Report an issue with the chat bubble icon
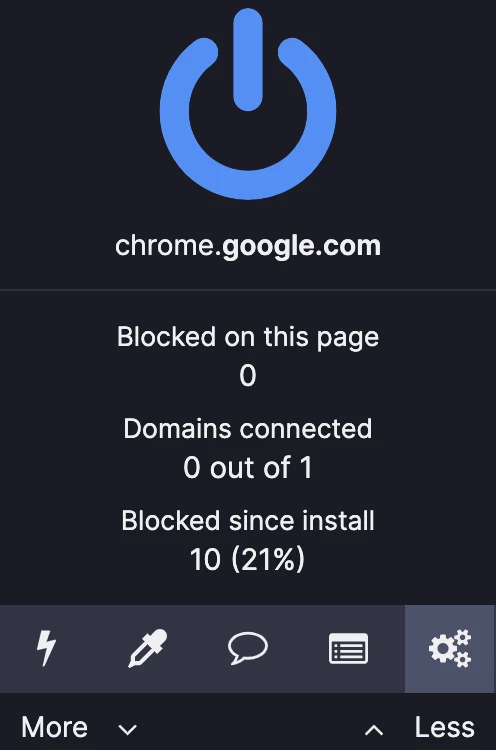Screen dimensions: 496x750 (x=248, y=648)
